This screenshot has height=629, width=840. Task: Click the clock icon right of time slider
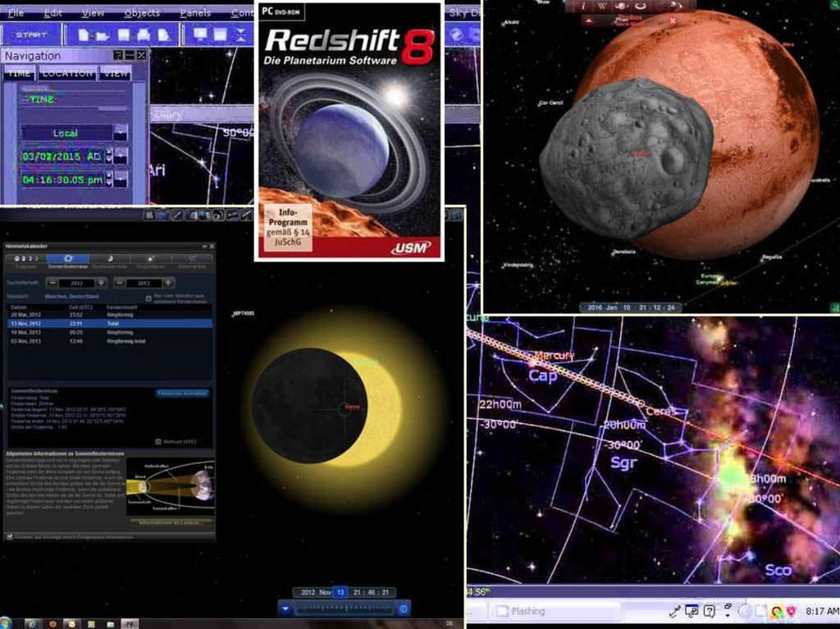pyautogui.click(x=404, y=608)
